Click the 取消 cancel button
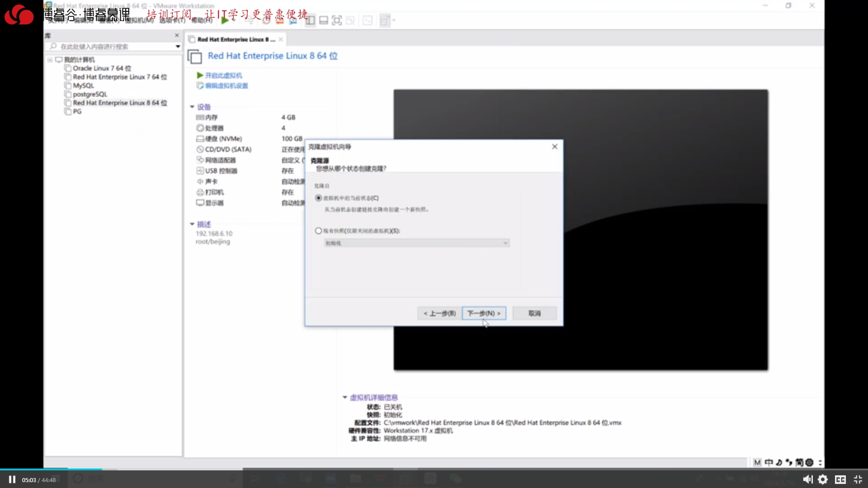Viewport: 868px width, 488px height. [534, 313]
